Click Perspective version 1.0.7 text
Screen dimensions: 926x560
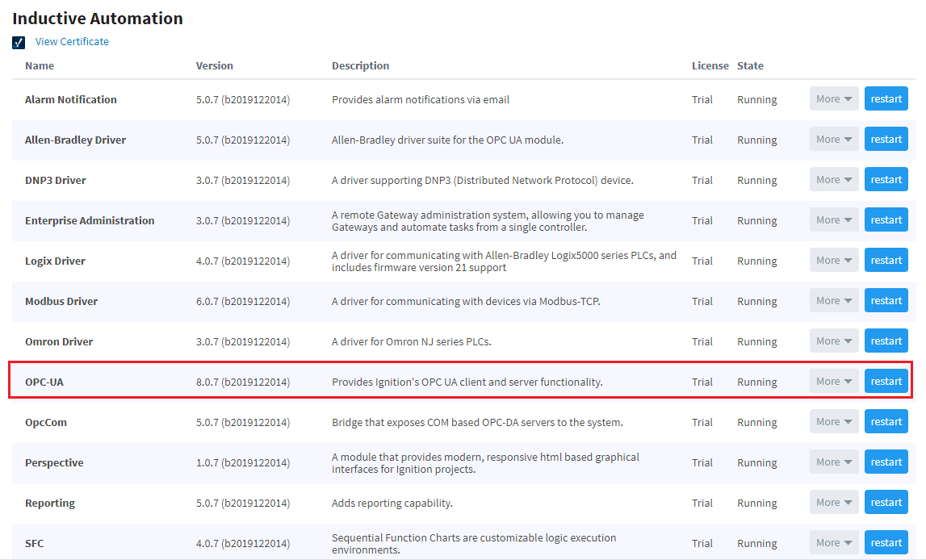pyautogui.click(x=243, y=462)
